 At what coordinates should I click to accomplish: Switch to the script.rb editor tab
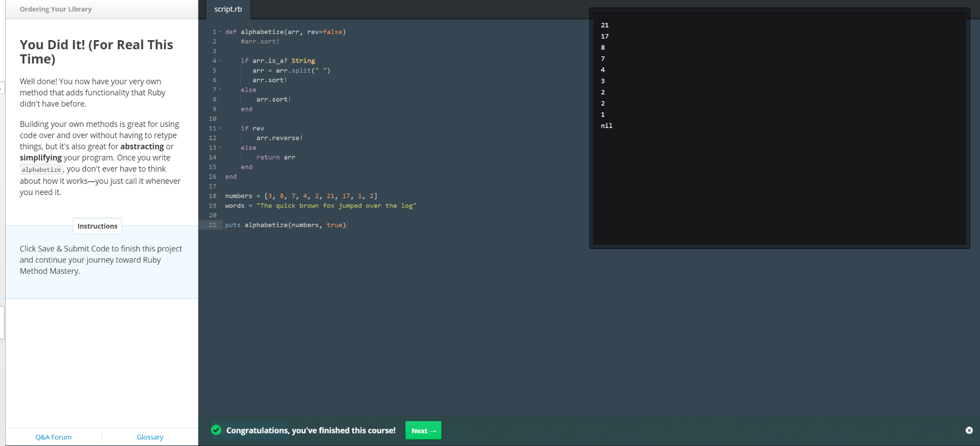(x=228, y=9)
